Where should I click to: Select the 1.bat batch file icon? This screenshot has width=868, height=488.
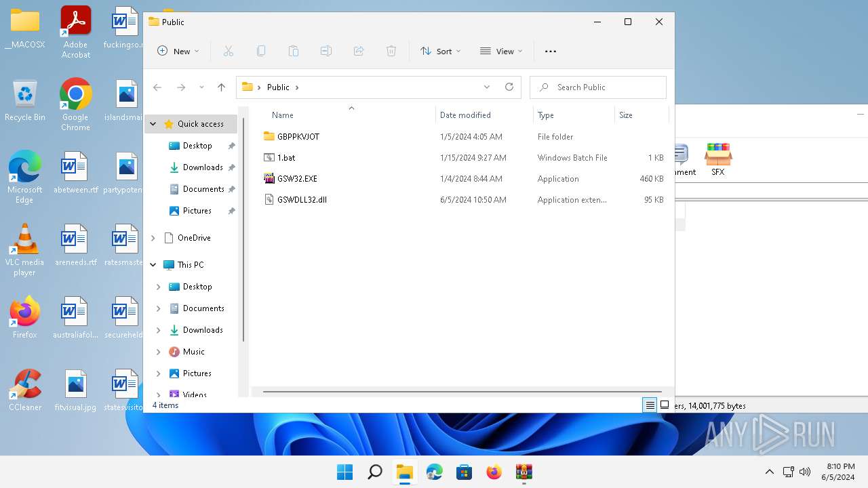[x=269, y=157]
